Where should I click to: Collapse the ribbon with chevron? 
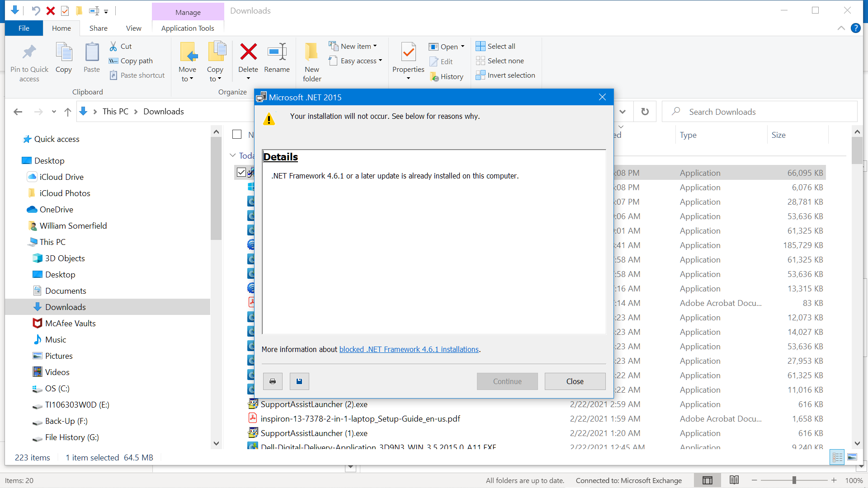point(841,28)
